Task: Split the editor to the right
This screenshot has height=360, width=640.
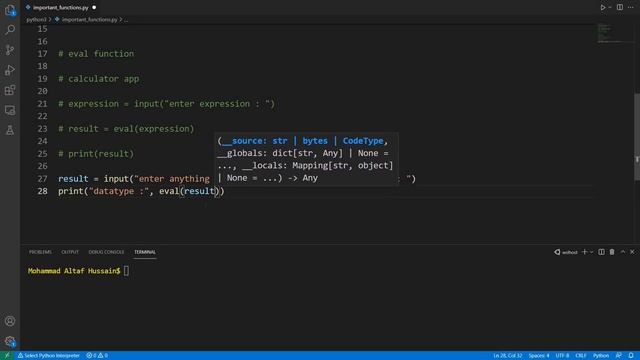Action: click(x=620, y=7)
